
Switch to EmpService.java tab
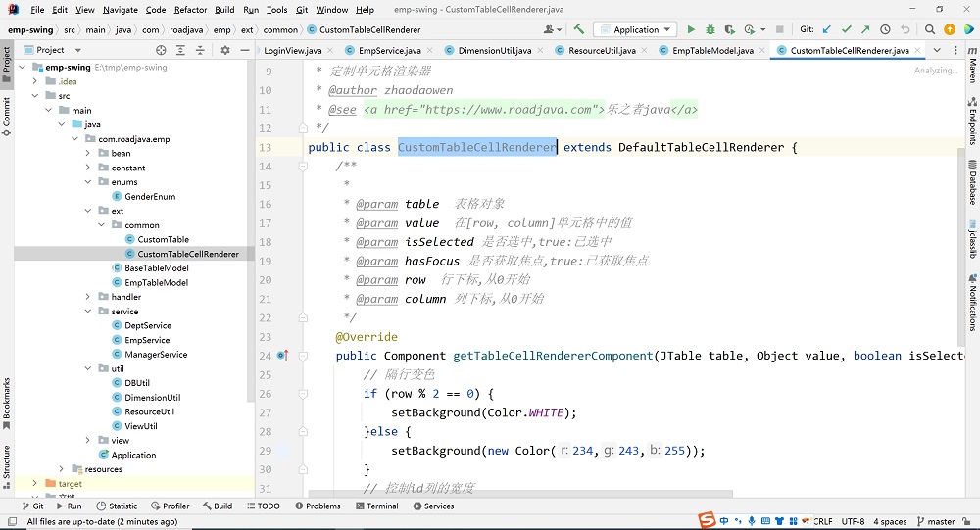click(x=389, y=51)
